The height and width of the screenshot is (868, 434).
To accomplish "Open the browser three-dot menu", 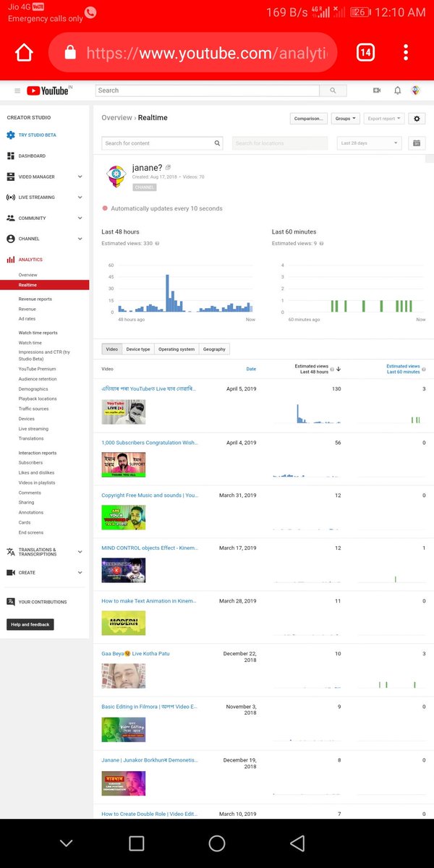I will click(407, 52).
